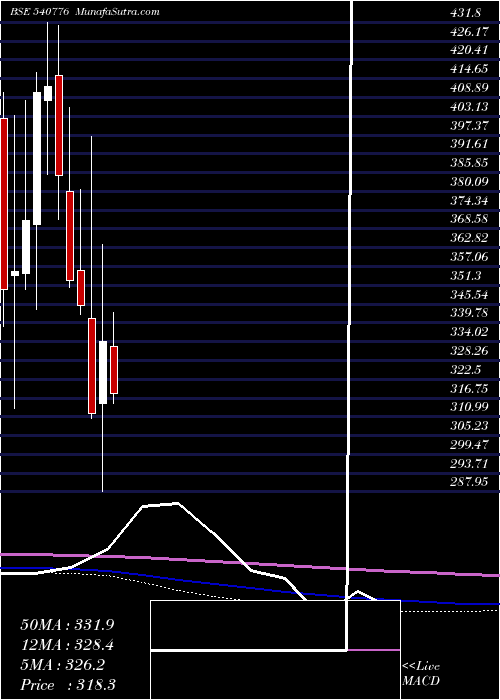Image resolution: width=500 pixels, height=700 pixels.
Task: Select the 328.26 price axis label
Action: 469,350
